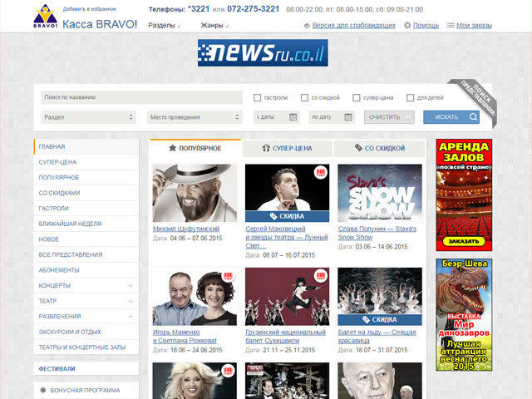The width and height of the screenshot is (532, 399).
Task: Open АБОНЕМЕНТЫ in the sidebar
Action: click(x=86, y=270)
